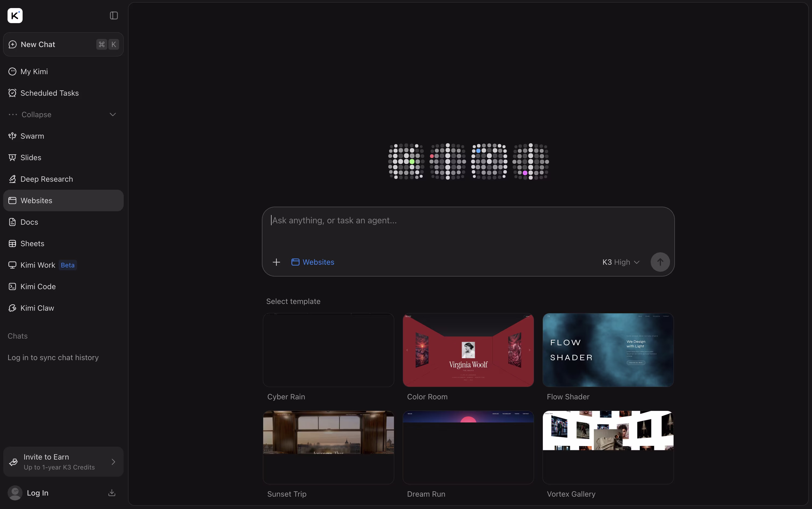The width and height of the screenshot is (812, 509).
Task: Start a New Chat
Action: click(x=63, y=44)
